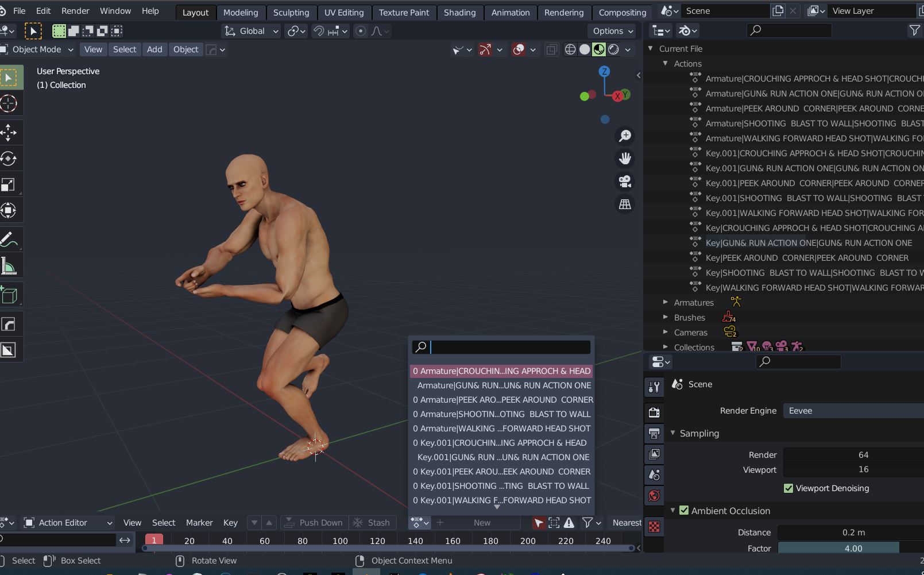Screen dimensions: 924x575
Task: Activate the Rotate tool
Action: 9,159
